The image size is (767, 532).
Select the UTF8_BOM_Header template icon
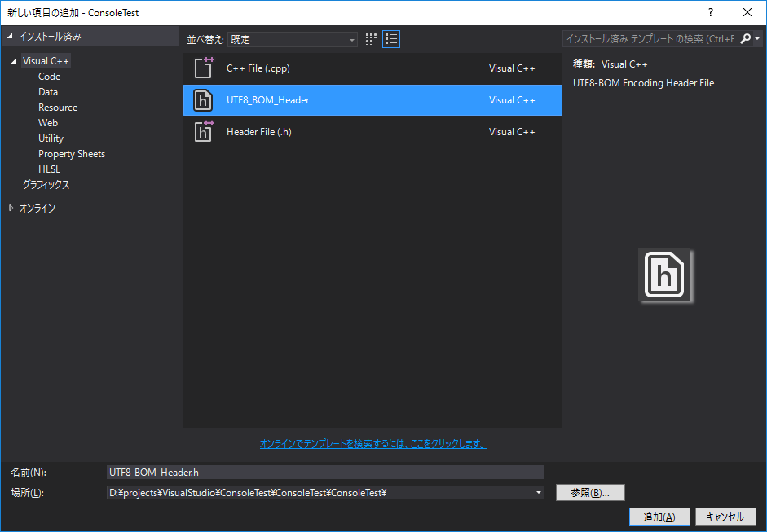coord(203,99)
